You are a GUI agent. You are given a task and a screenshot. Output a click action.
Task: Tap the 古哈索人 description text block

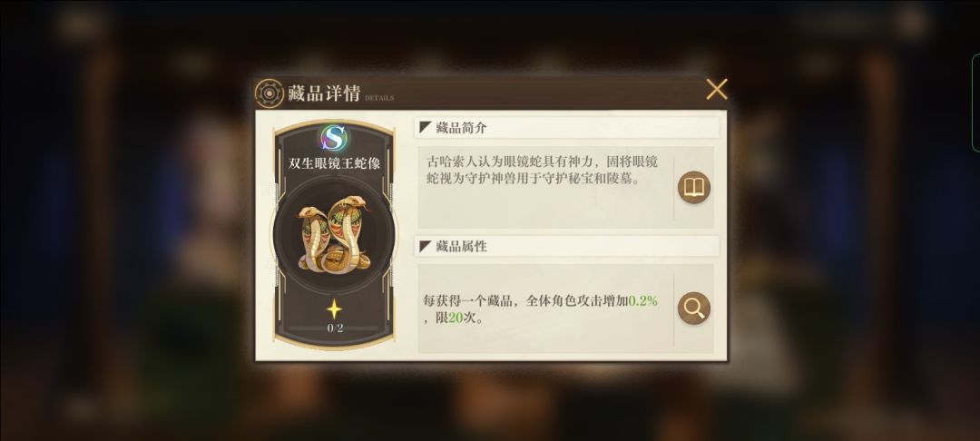pos(542,171)
